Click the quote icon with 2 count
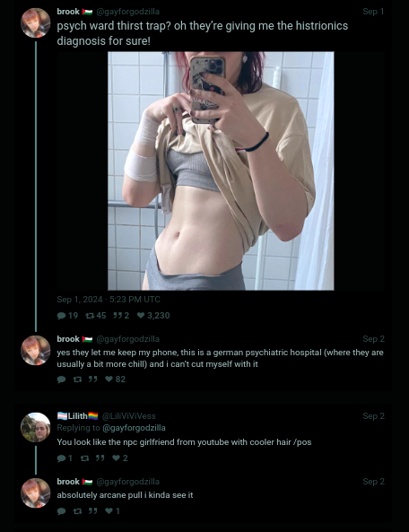Viewport: 409px width, 532px height. tap(117, 316)
